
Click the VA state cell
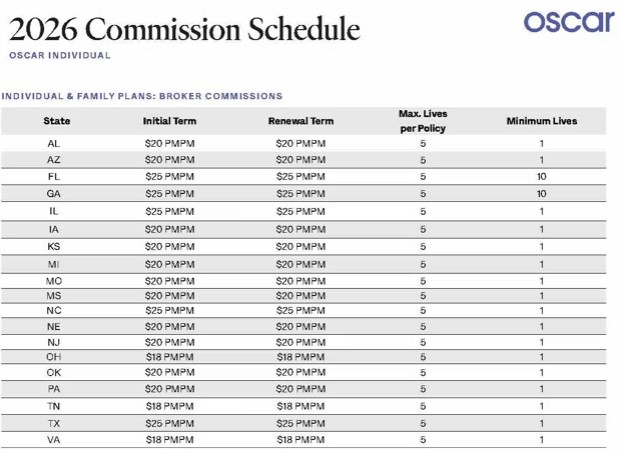(x=54, y=439)
